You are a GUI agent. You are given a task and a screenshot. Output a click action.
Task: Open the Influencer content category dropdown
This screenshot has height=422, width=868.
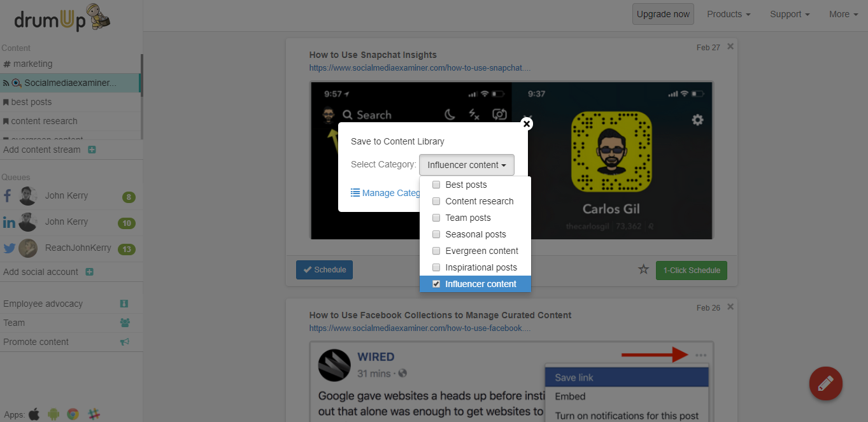pos(467,165)
